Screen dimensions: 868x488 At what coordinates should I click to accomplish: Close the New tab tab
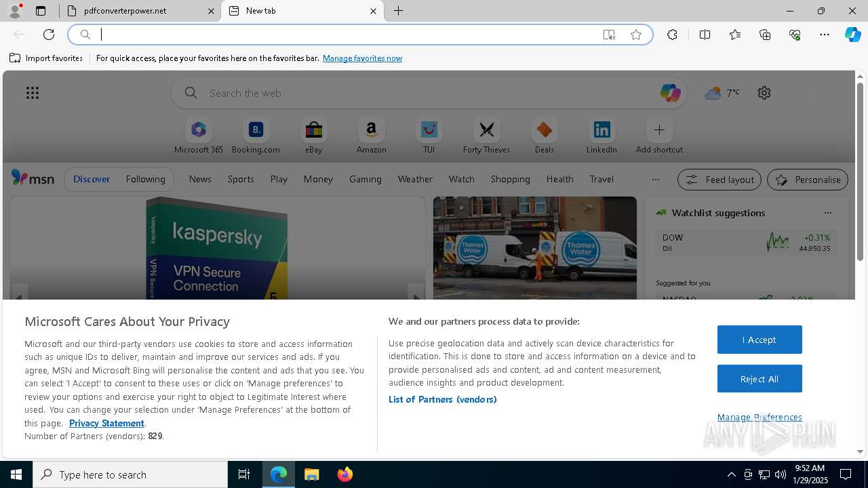[x=373, y=11]
